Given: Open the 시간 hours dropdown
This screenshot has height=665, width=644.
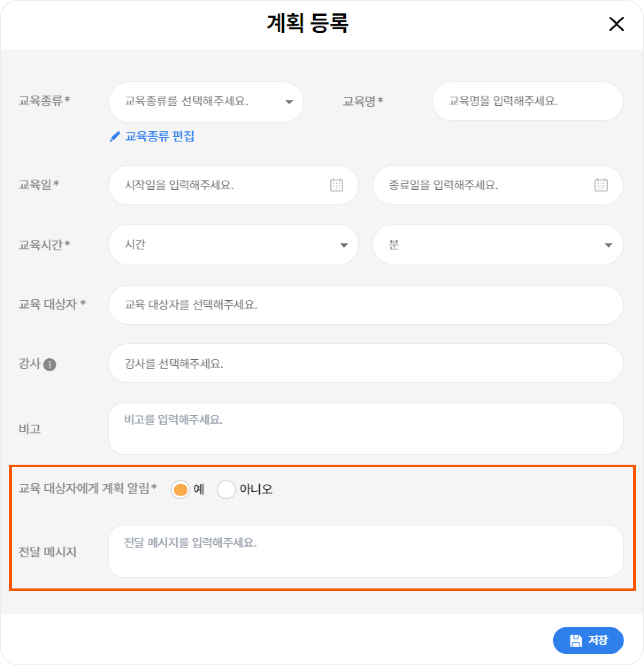Looking at the screenshot, I should (233, 245).
